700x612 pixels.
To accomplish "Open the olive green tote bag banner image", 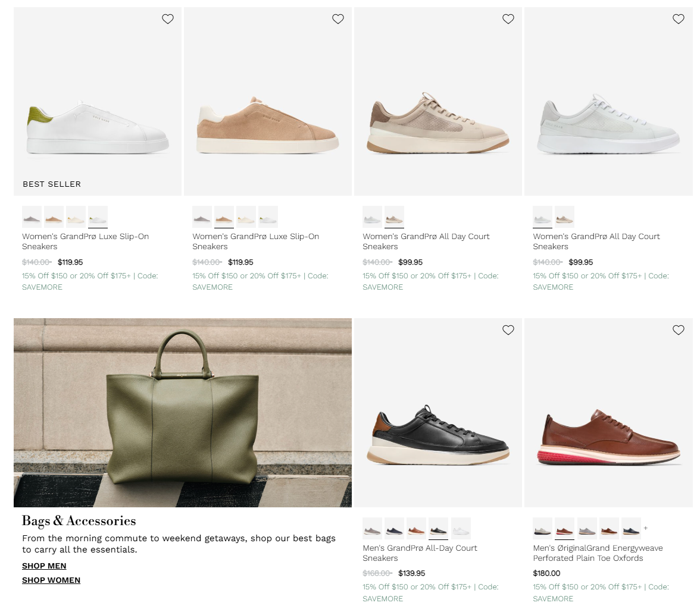I will tap(183, 412).
